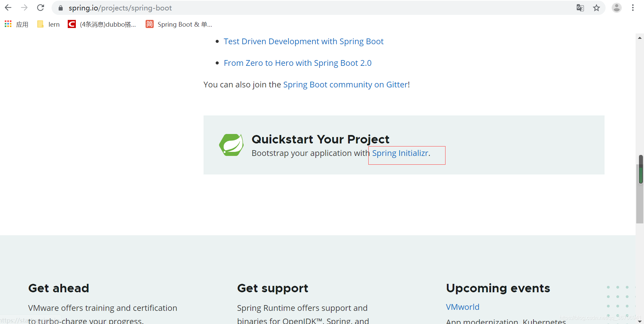Click the browser forward arrow
Screen dimensions: 644x324
pos(24,7)
